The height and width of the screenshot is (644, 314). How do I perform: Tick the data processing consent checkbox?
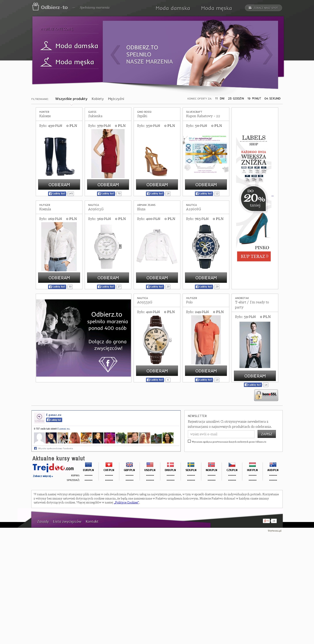[x=189, y=441]
